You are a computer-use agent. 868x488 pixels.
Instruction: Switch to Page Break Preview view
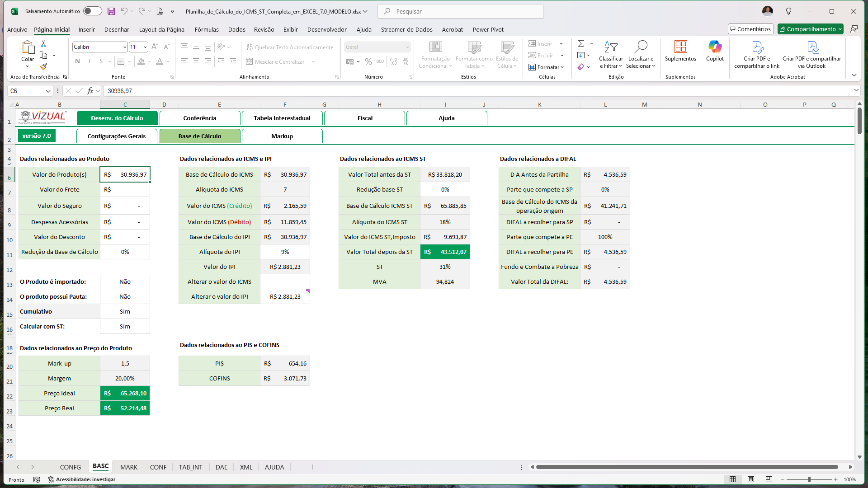(x=769, y=479)
